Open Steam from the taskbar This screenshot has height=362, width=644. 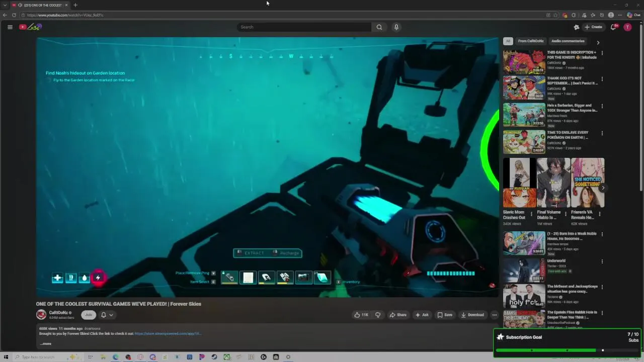[x=214, y=357]
